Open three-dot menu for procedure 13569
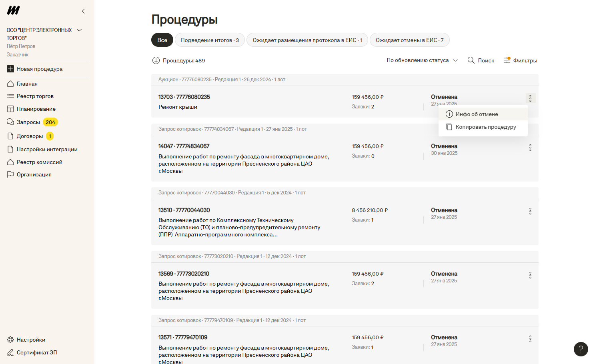 [x=530, y=275]
